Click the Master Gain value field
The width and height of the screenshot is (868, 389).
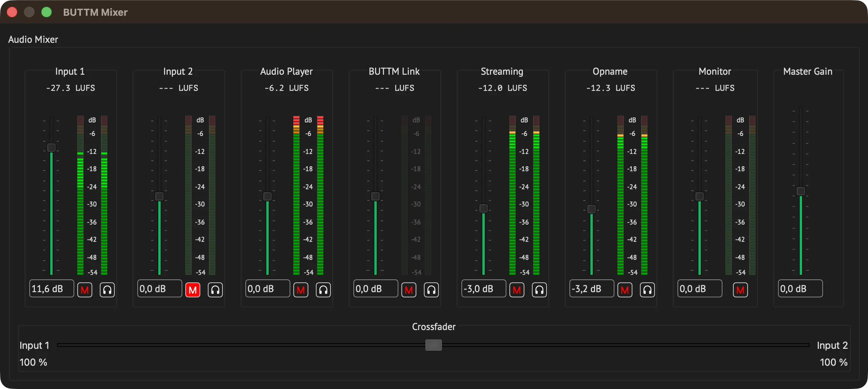(800, 289)
